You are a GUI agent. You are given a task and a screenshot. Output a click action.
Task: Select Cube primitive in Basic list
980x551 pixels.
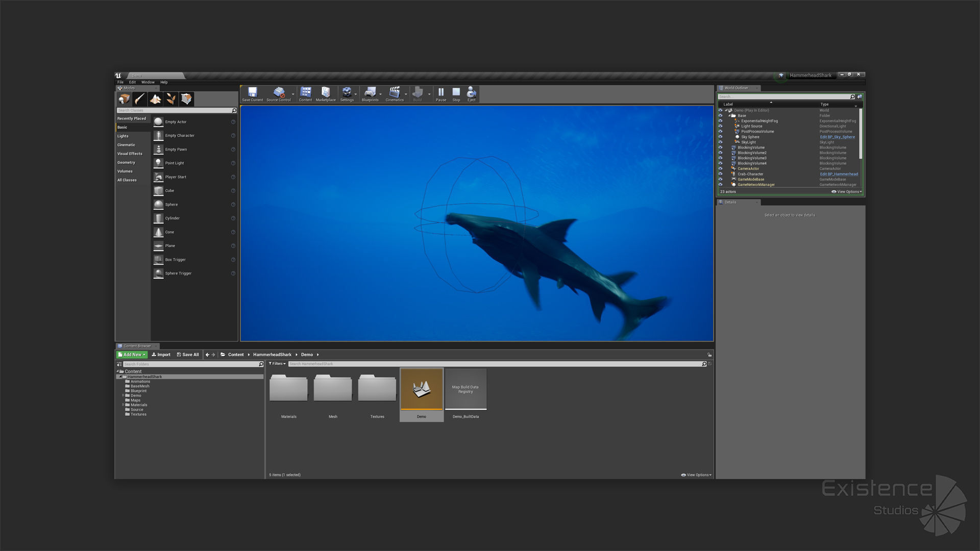(194, 191)
